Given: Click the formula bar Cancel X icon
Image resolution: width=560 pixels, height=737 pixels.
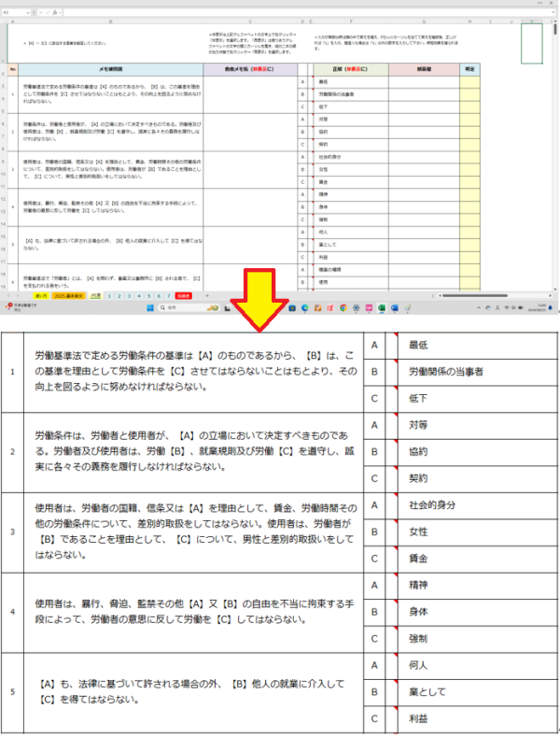Looking at the screenshot, I should [x=42, y=13].
